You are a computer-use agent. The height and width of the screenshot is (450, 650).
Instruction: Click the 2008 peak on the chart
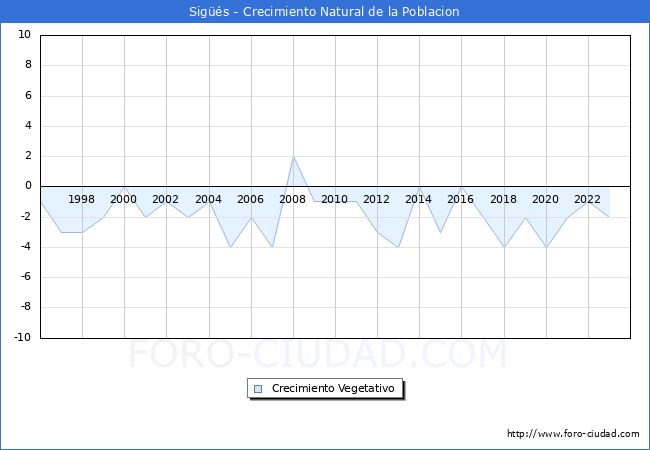click(293, 157)
